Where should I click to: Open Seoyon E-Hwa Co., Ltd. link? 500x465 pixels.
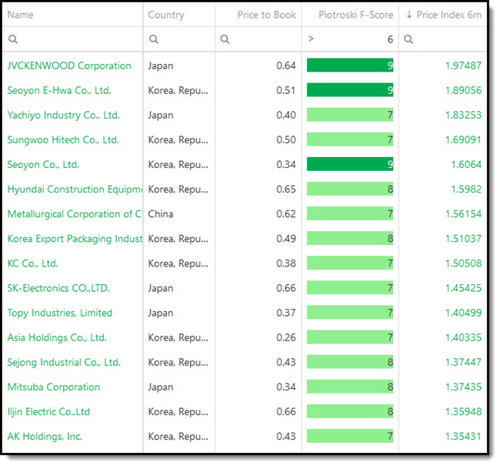point(59,90)
